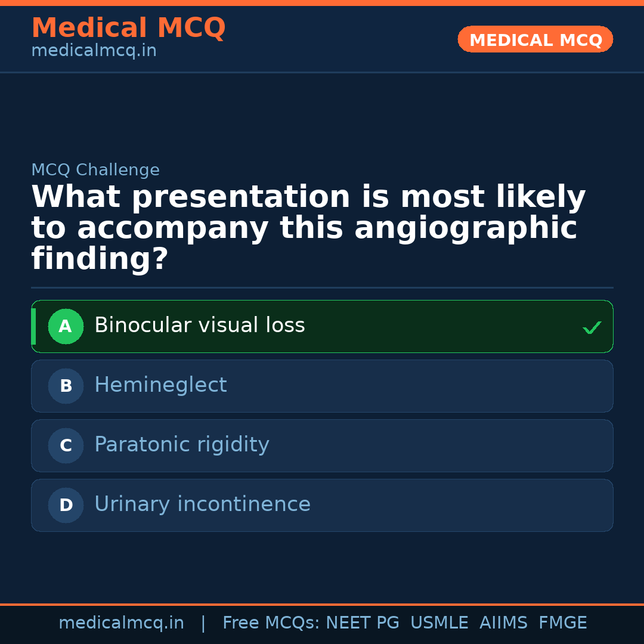
Task: Click the green checkmark on answer A
Action: (592, 327)
